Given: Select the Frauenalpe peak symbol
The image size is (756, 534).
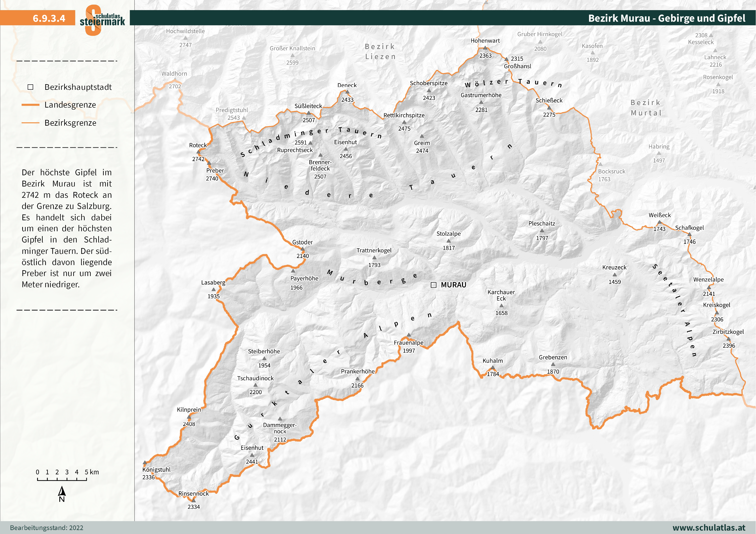Looking at the screenshot, I should click(x=409, y=335).
